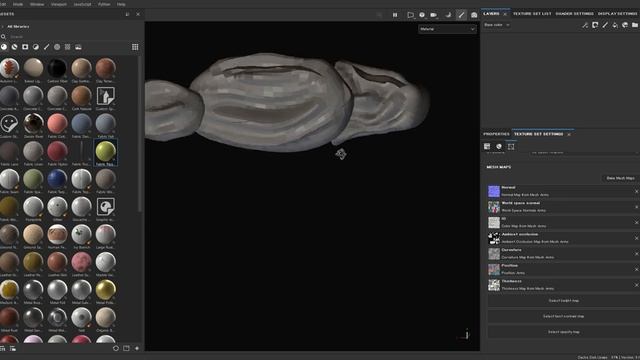Remove the Thickness mesh map
The height and width of the screenshot is (360, 640).
(636, 285)
